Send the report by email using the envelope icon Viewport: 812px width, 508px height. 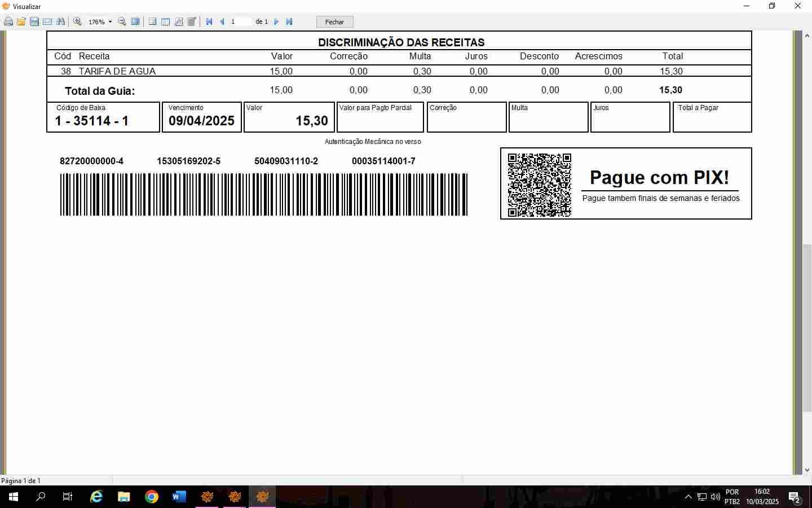pos(47,22)
